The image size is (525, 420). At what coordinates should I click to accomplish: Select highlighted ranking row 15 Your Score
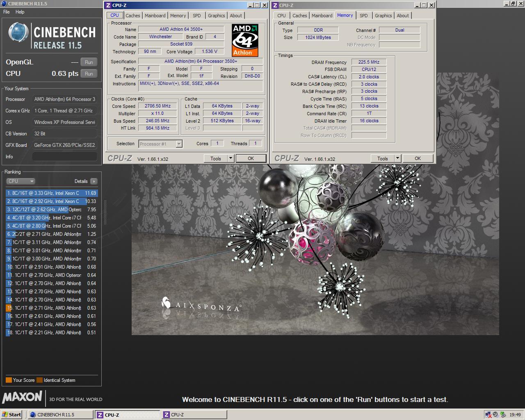click(x=52, y=308)
